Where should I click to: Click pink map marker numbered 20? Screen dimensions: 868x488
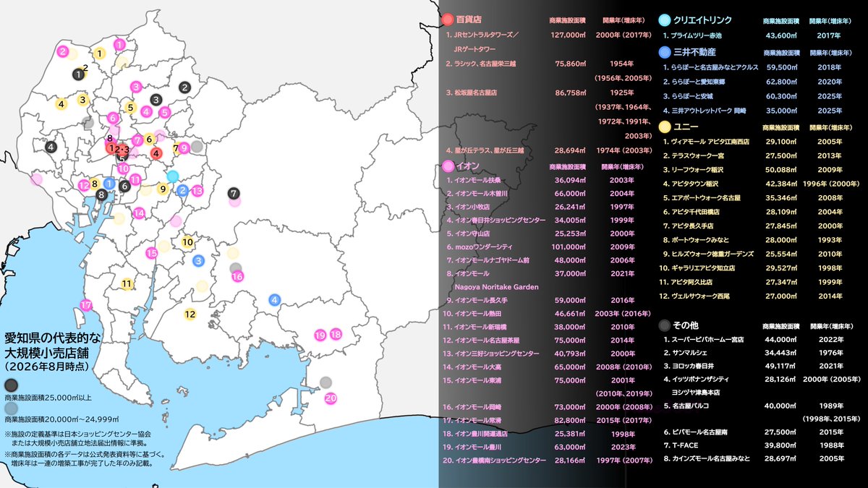tap(331, 398)
